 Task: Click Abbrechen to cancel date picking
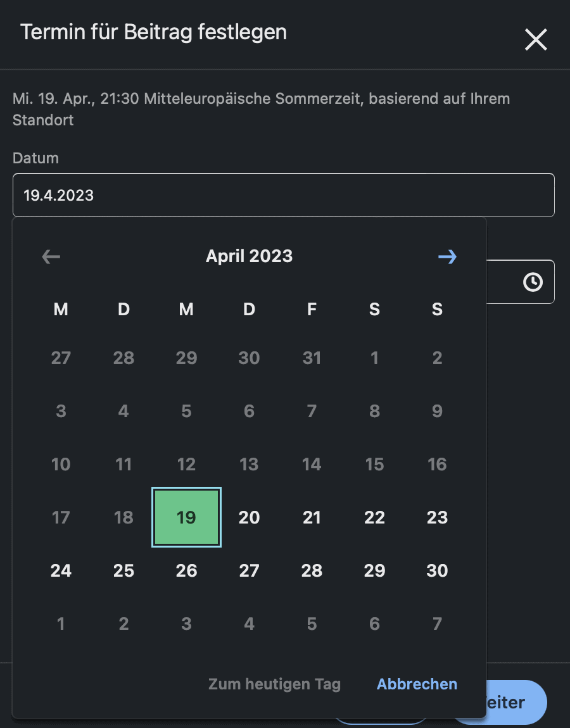(417, 684)
